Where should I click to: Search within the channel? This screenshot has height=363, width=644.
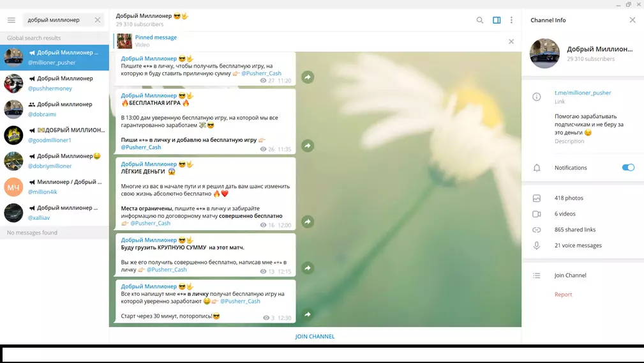point(480,20)
